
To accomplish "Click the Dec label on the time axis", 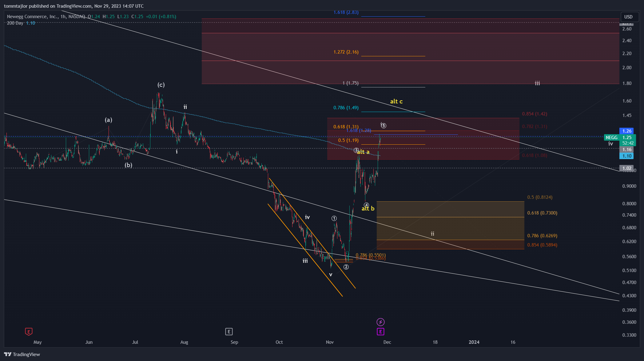I will 387,342.
